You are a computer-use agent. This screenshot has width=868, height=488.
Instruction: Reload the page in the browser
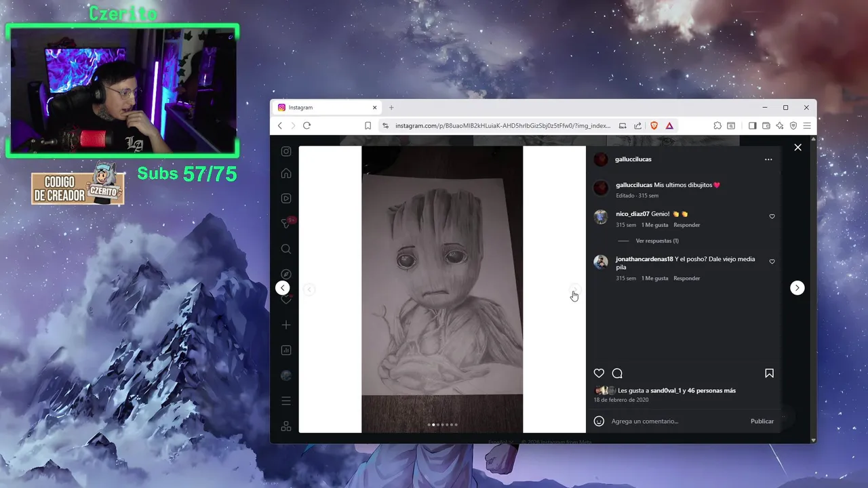(x=307, y=125)
